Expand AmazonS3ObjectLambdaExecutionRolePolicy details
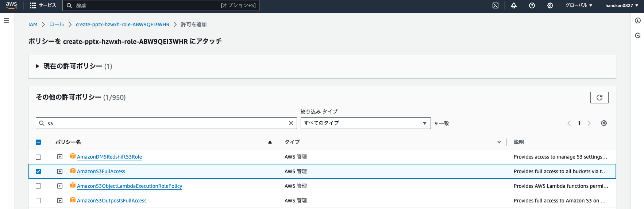 (60, 186)
